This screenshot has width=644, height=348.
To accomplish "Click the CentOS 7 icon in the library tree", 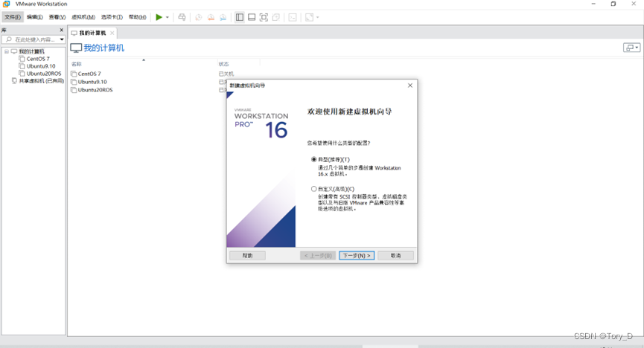I will pos(22,59).
